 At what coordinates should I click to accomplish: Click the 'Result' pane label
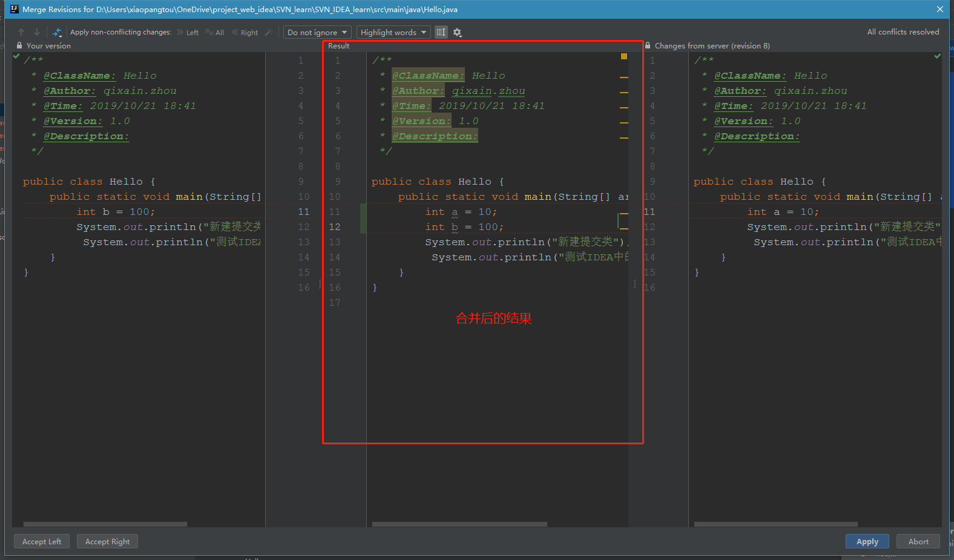click(x=339, y=45)
